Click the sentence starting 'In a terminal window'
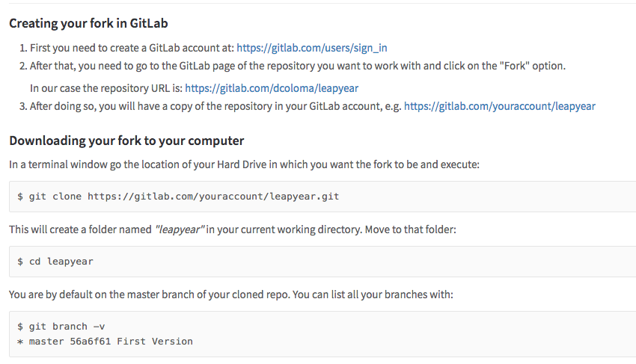 (244, 164)
